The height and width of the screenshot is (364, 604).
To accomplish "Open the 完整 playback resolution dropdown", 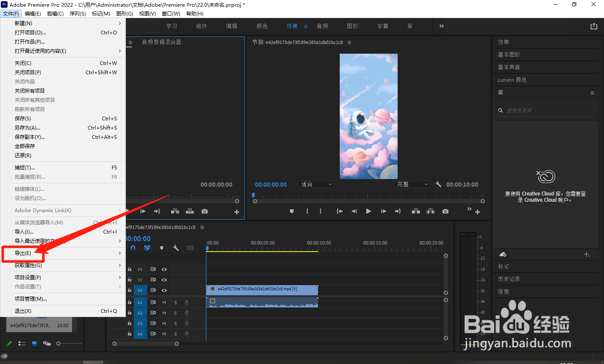I will click(412, 185).
